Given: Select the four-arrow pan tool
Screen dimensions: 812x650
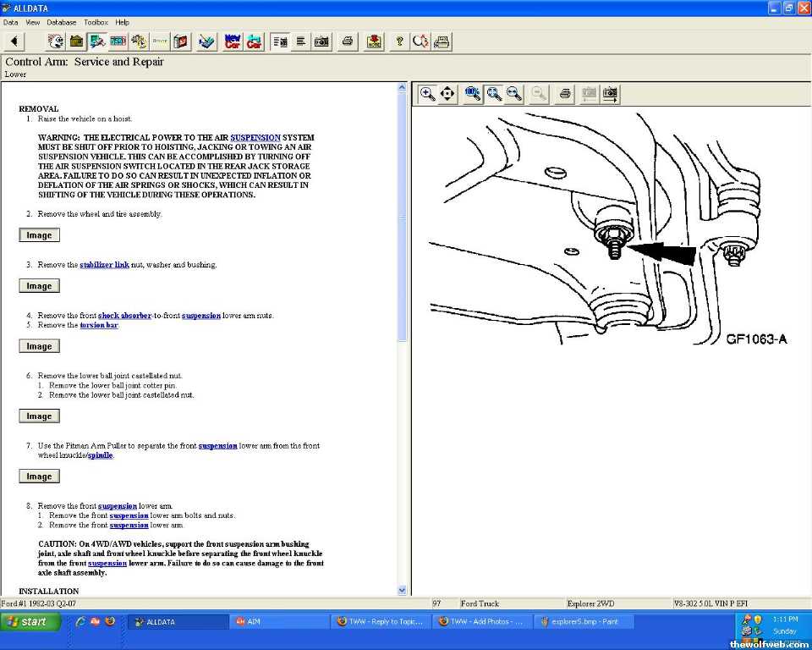Looking at the screenshot, I should click(447, 94).
